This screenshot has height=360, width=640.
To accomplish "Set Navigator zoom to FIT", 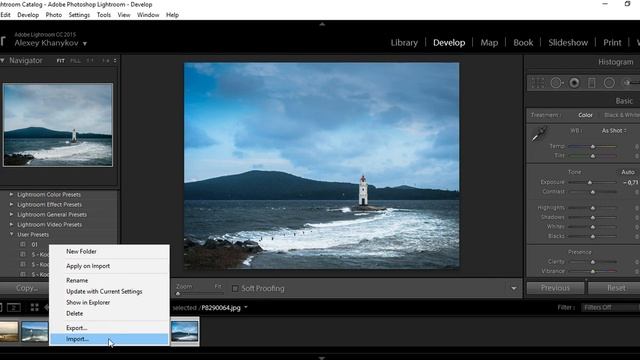I will (x=60, y=60).
